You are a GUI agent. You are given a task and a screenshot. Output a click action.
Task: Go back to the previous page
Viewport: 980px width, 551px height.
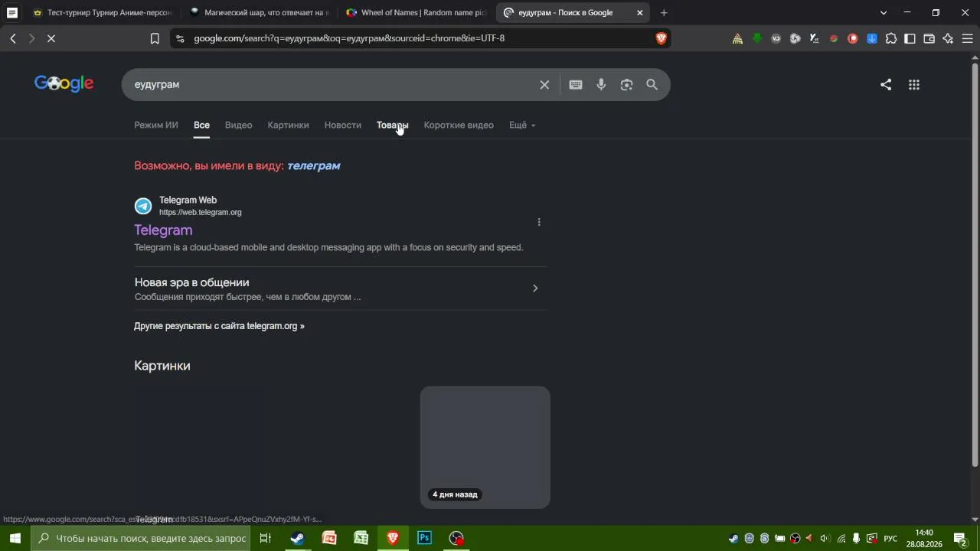pyautogui.click(x=13, y=38)
